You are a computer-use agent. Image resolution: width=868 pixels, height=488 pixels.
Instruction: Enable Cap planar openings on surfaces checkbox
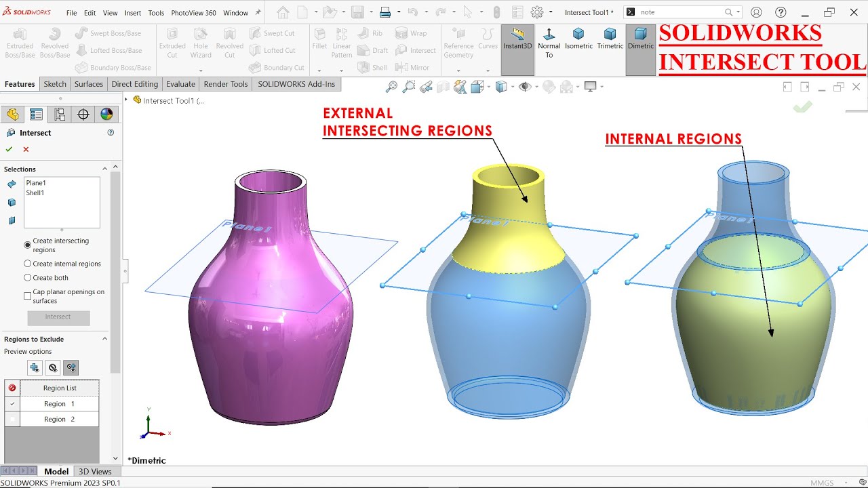pyautogui.click(x=28, y=296)
